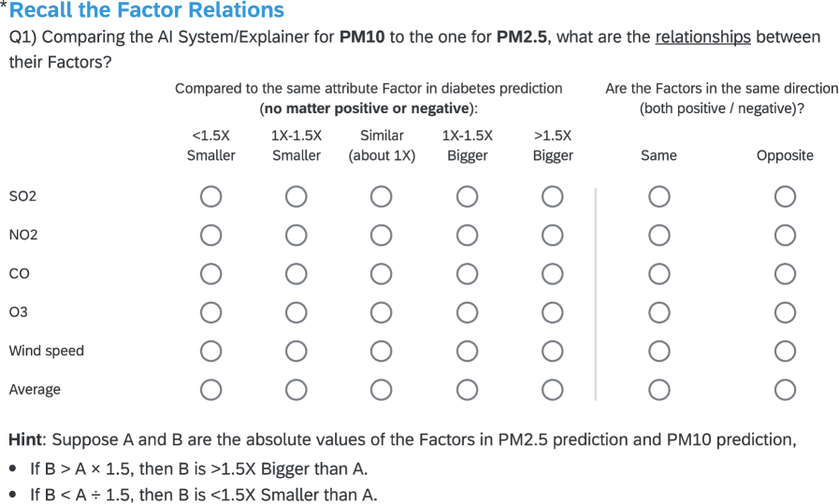
Task: Select '1X-1.5X Smaller' for Wind speed
Action: [x=296, y=351]
